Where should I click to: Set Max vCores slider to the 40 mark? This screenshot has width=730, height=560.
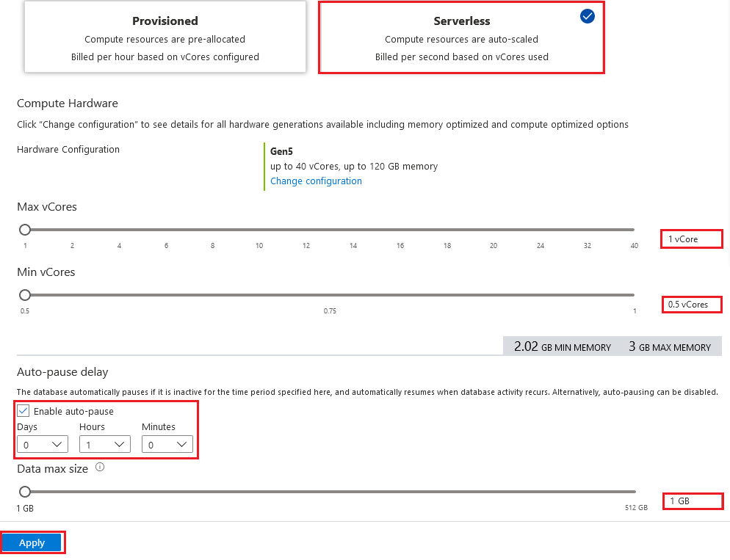pyautogui.click(x=634, y=229)
